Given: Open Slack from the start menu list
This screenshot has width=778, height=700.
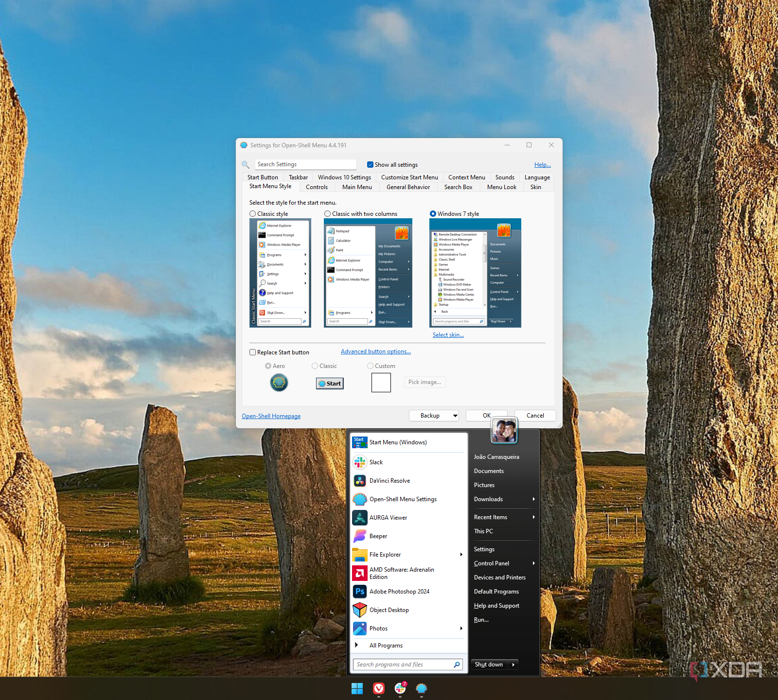Looking at the screenshot, I should 376,462.
